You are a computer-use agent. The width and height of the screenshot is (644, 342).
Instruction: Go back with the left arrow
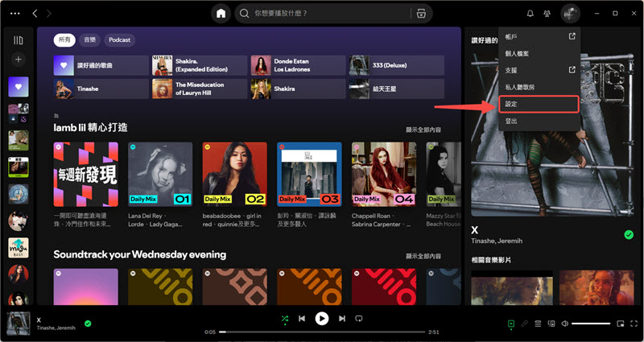tap(35, 14)
